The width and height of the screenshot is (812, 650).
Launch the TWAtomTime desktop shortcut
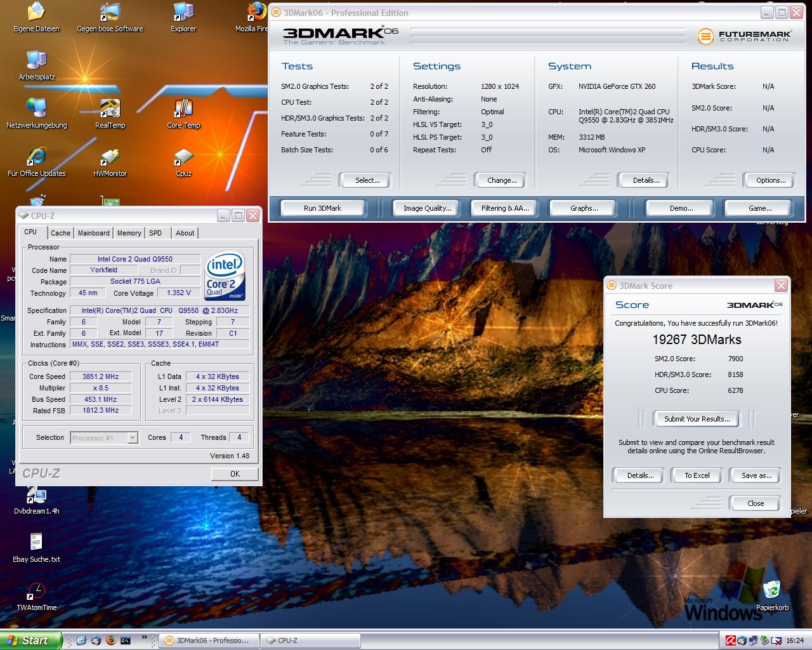[36, 597]
